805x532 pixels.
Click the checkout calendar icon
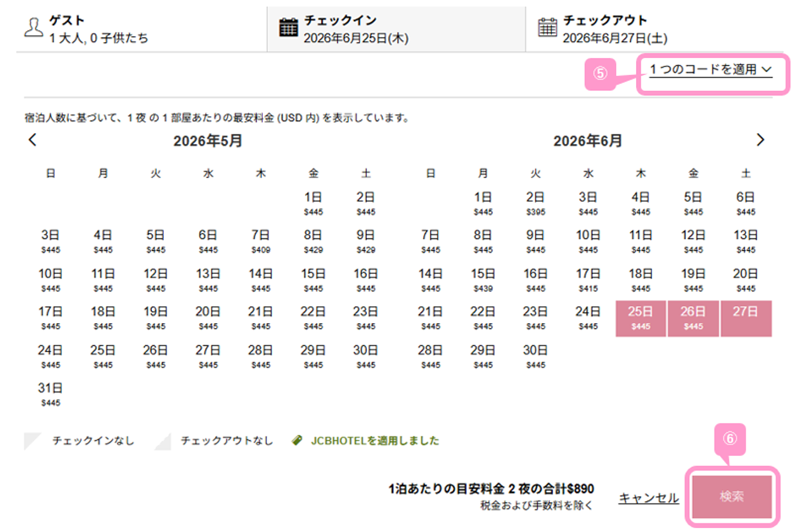pos(547,27)
